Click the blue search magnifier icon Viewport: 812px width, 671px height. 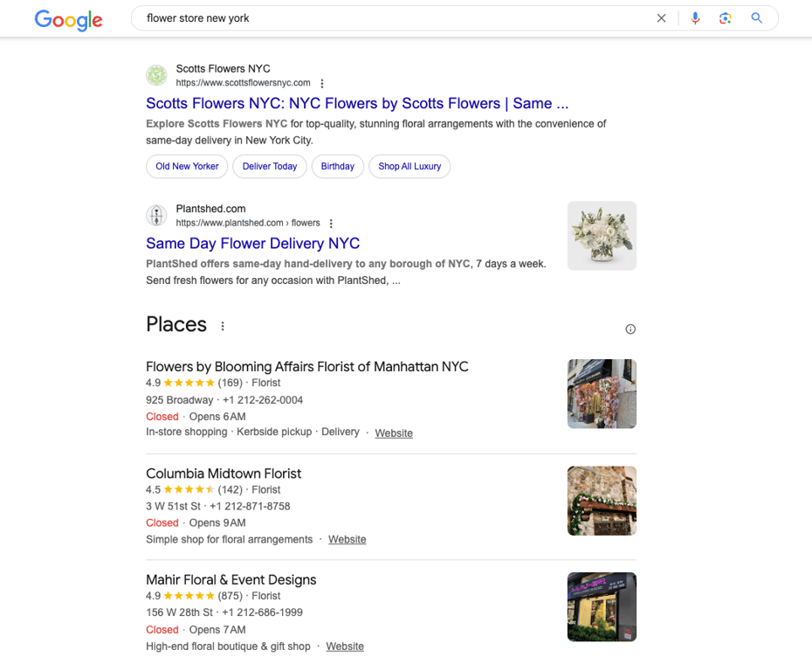(756, 17)
